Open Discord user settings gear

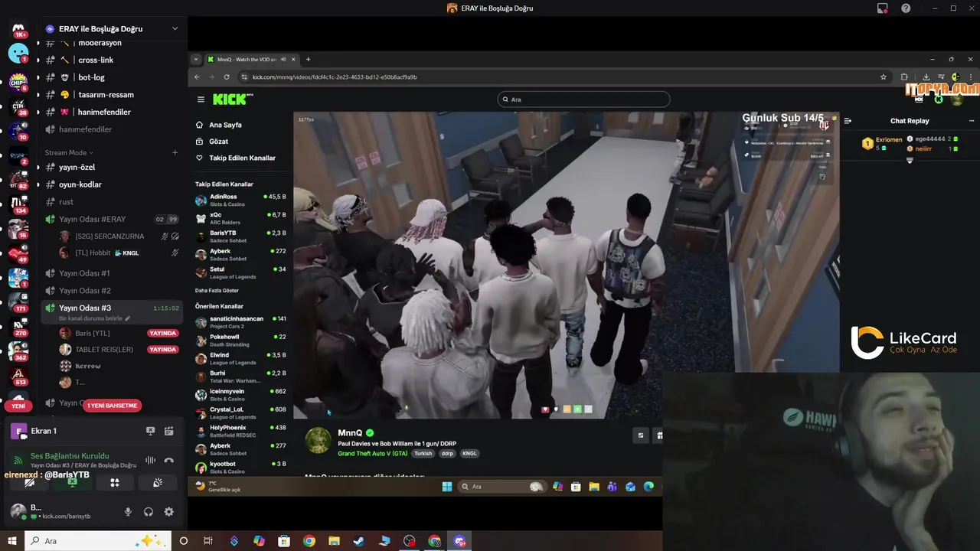click(x=168, y=512)
